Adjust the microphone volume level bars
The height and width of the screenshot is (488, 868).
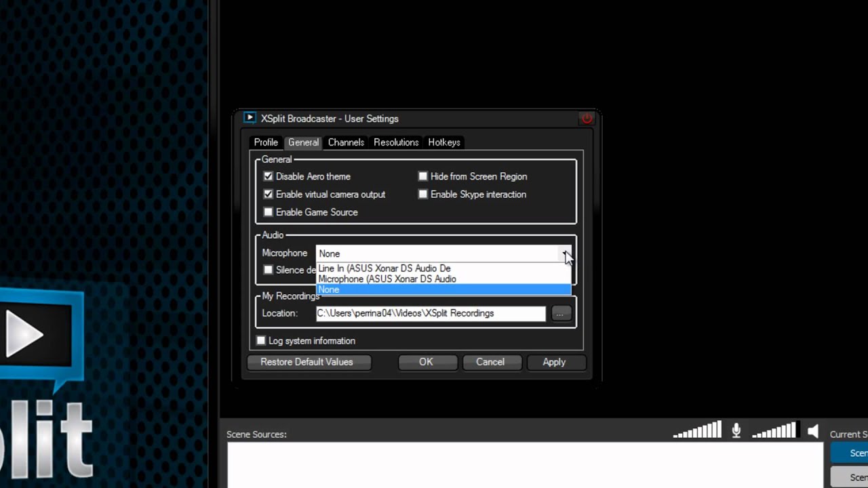(x=697, y=430)
